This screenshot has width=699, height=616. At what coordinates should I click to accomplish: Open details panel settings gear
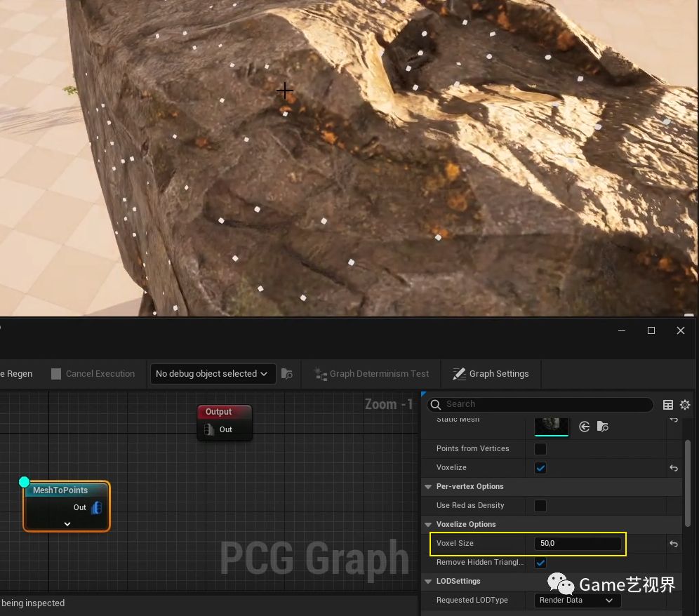click(685, 405)
